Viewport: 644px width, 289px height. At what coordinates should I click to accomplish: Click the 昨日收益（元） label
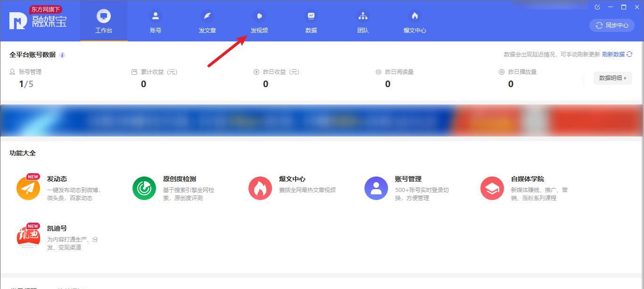click(x=281, y=72)
